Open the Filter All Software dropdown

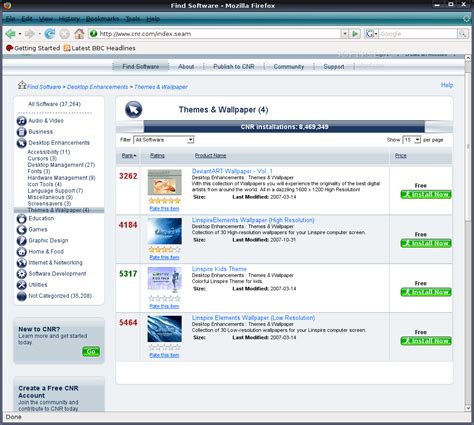(x=164, y=140)
